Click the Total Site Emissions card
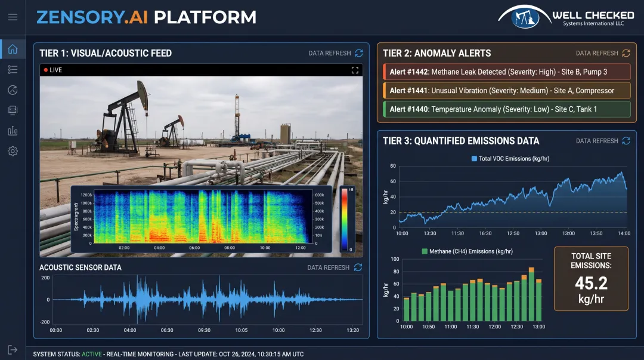This screenshot has height=360, width=644. click(591, 279)
